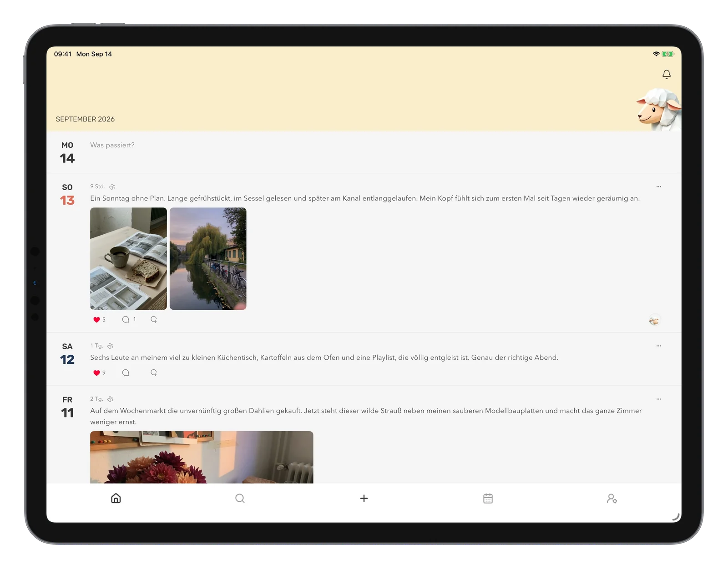
Task: Repost the Sunday 13 entry
Action: click(154, 319)
